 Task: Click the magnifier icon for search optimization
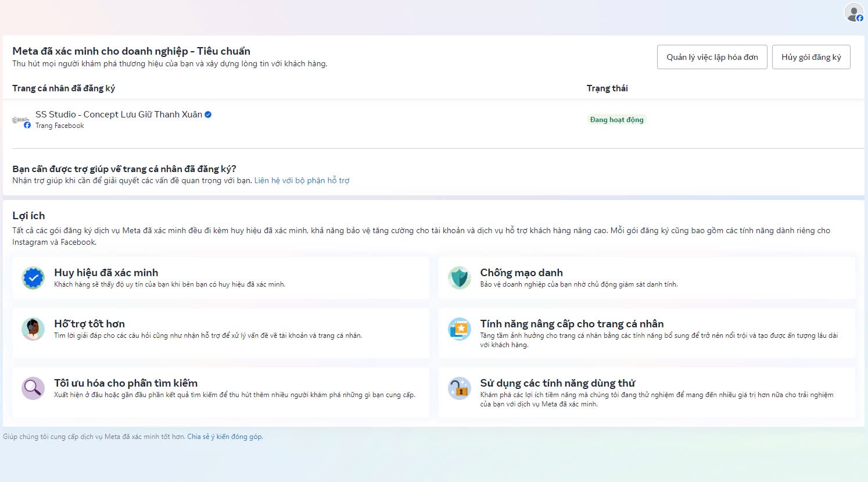(33, 388)
